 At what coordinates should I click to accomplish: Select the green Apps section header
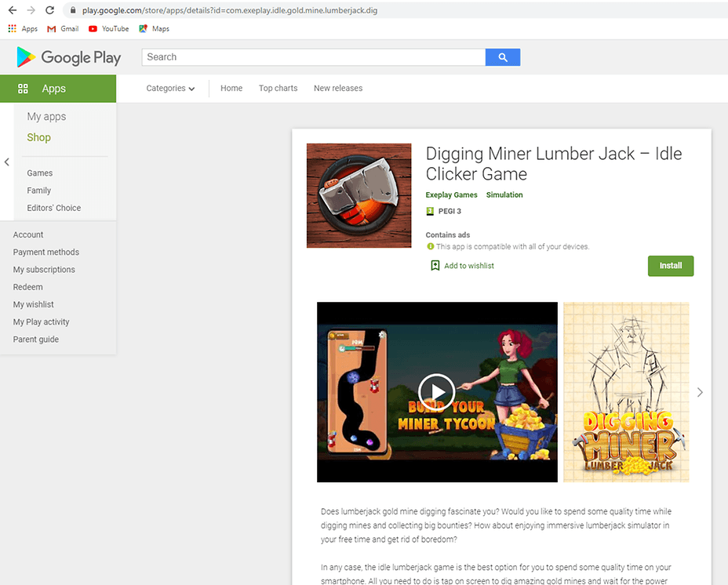pyautogui.click(x=58, y=89)
